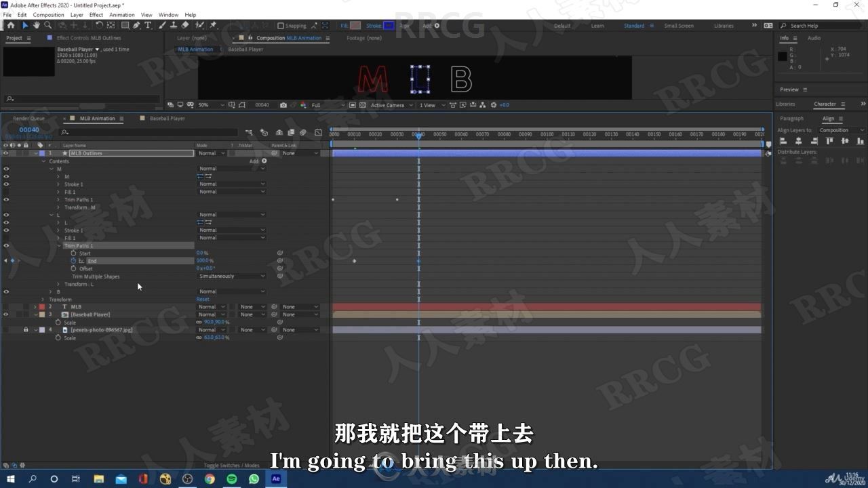Open the composition mini-flowchart icon in the timeline
This screenshot has height=488, width=868.
click(249, 132)
